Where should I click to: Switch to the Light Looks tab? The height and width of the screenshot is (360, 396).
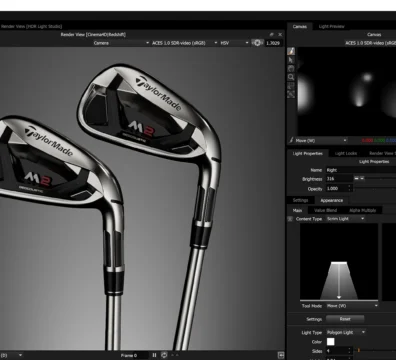coord(346,153)
